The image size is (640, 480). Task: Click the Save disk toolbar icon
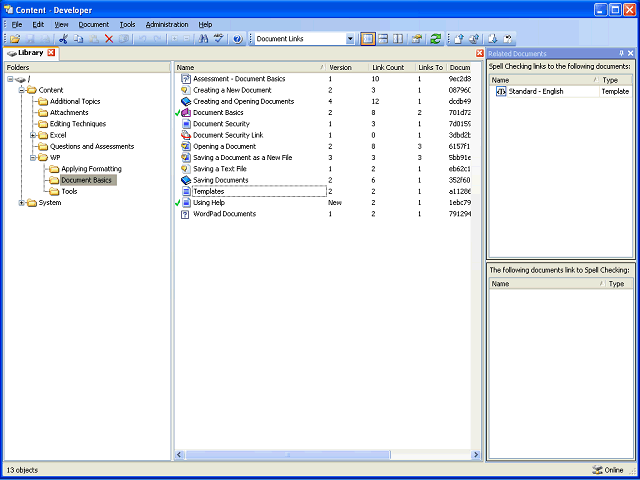coord(30,39)
